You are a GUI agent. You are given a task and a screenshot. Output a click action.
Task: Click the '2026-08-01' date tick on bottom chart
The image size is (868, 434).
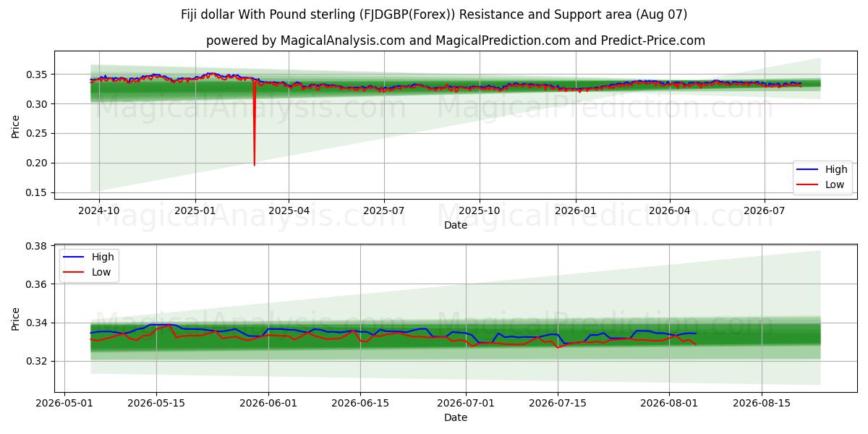[x=669, y=403]
